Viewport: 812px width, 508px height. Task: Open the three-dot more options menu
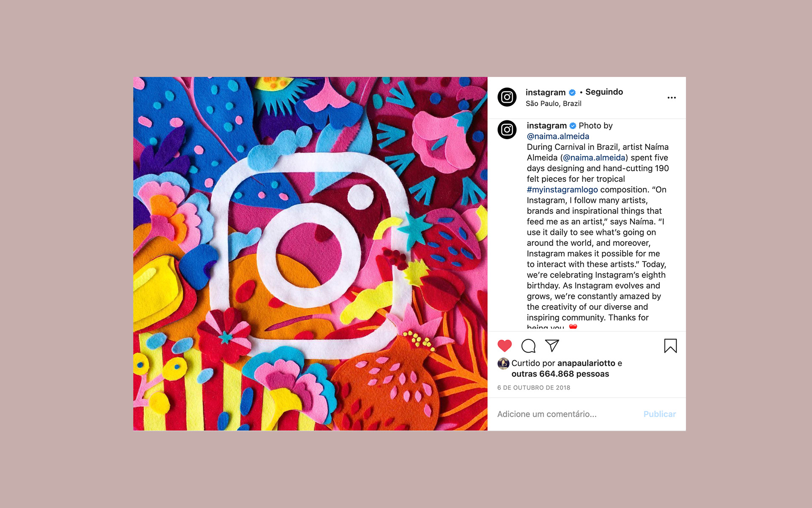click(x=672, y=98)
